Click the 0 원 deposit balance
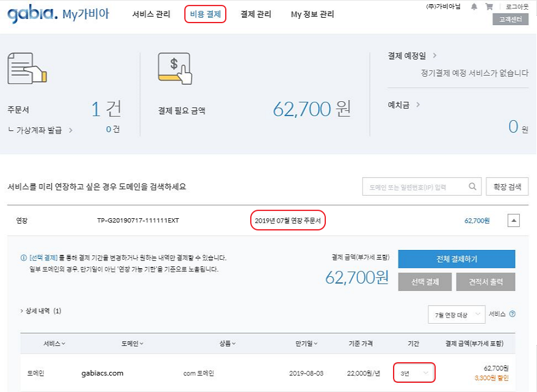This screenshot has height=392, width=537. (518, 127)
